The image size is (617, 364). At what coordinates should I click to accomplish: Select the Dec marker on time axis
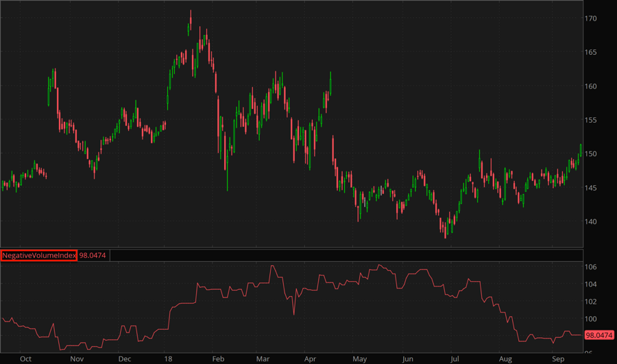(124, 359)
